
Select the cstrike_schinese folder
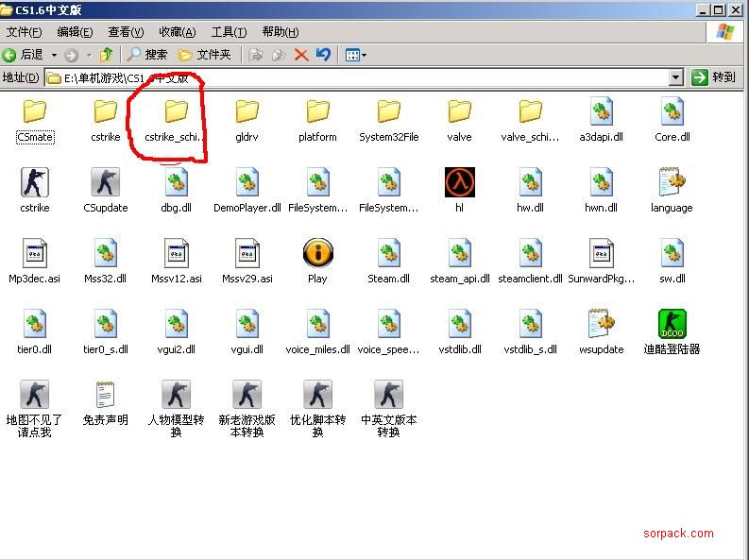(176, 113)
